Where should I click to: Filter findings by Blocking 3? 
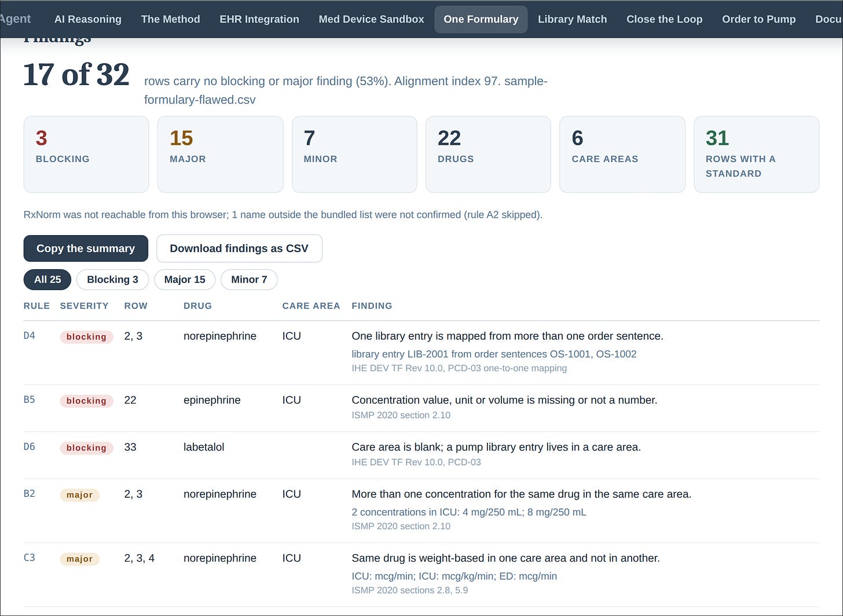pyautogui.click(x=112, y=280)
